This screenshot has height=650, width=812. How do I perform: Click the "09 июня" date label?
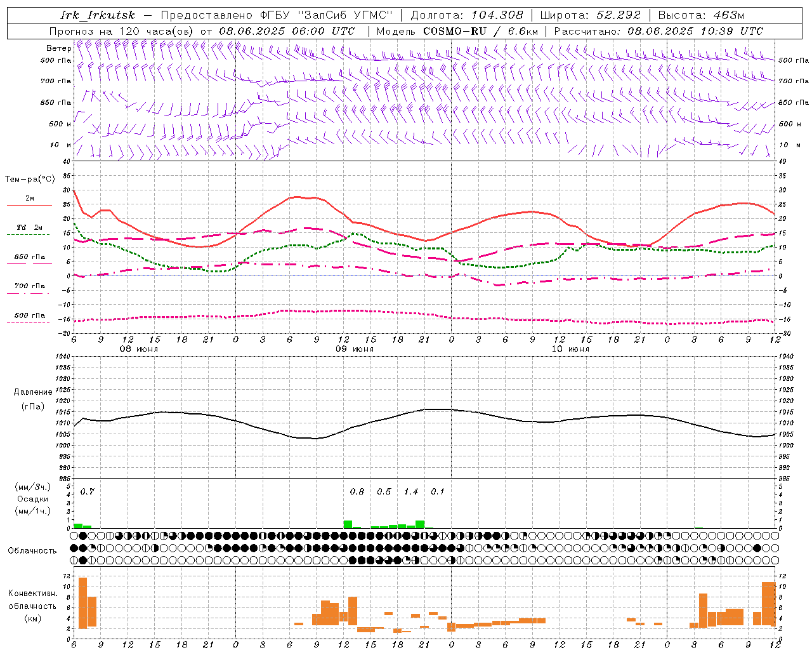point(355,349)
